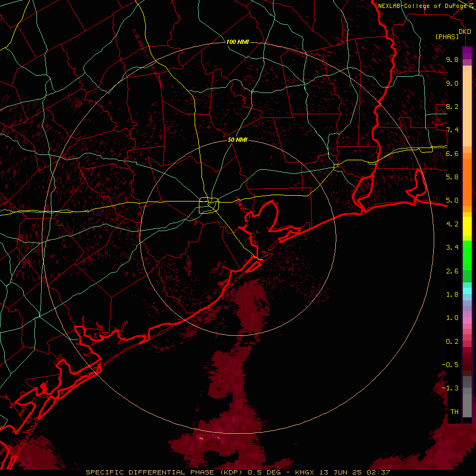This screenshot has width=476, height=476.
Task: Click the 6.6 color scale value
Action: coord(452,153)
